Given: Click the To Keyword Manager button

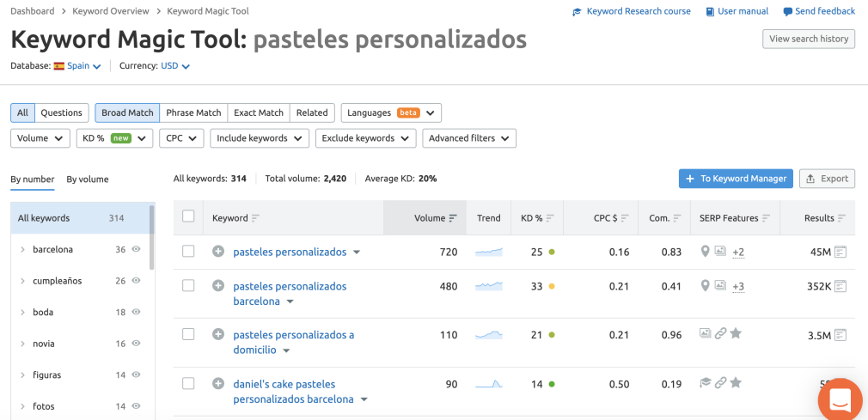Looking at the screenshot, I should [736, 179].
